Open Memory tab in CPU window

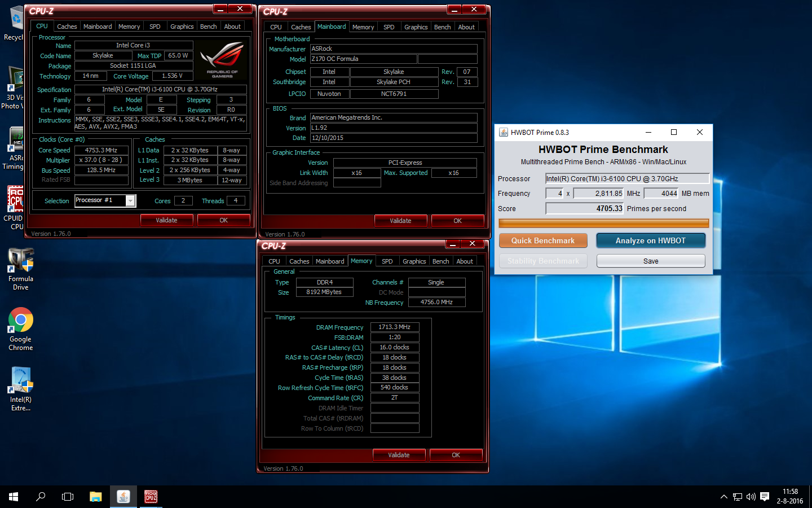129,27
